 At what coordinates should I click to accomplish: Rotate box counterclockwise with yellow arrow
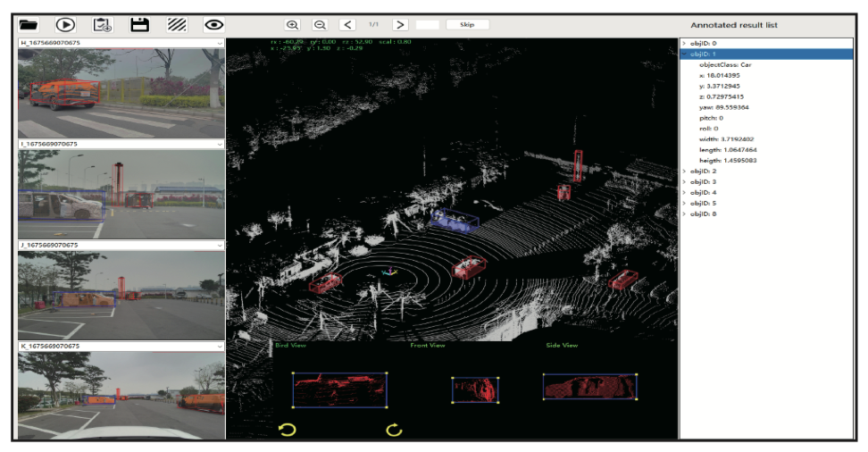288,430
